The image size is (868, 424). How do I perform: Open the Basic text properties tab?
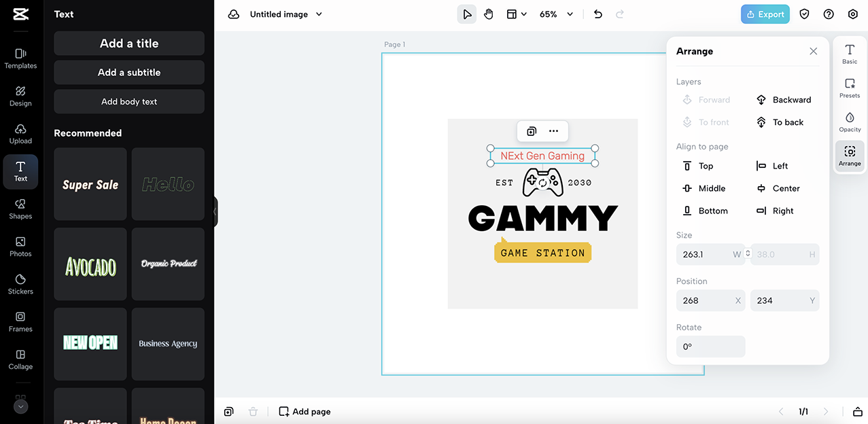click(x=850, y=54)
